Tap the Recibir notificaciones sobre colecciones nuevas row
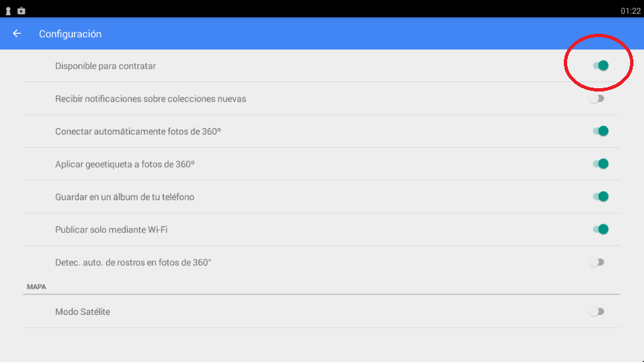644x362 pixels. tap(321, 99)
